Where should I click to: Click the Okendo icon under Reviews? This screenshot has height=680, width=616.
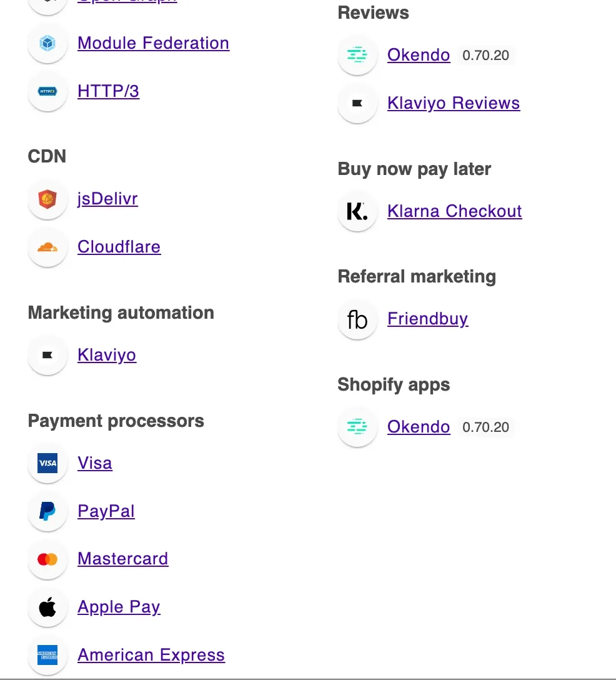(x=357, y=55)
